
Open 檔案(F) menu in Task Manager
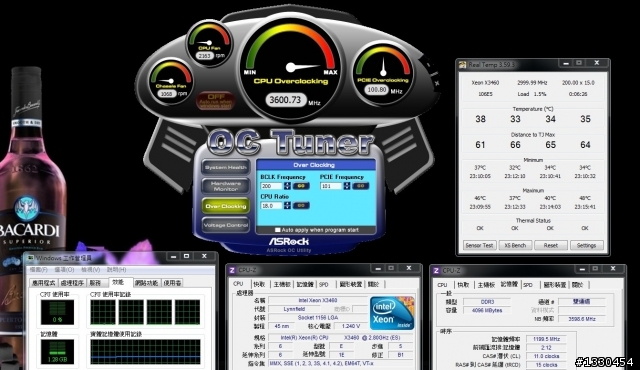(x=38, y=270)
